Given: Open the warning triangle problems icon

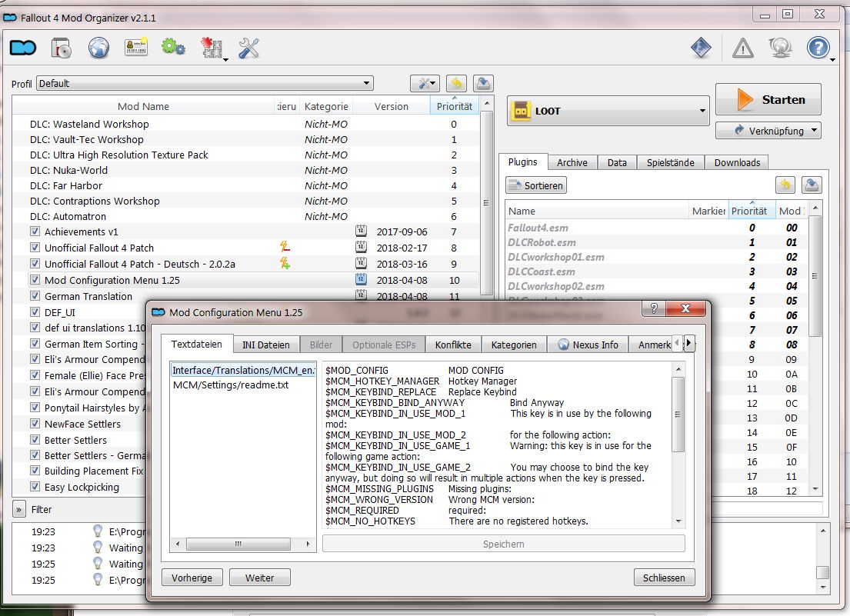Looking at the screenshot, I should [x=742, y=48].
